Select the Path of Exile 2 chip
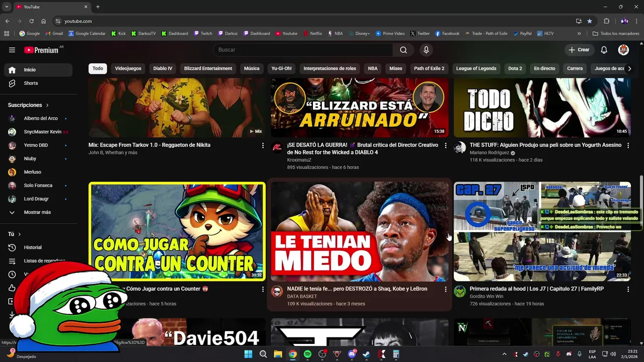The height and width of the screenshot is (362, 644). 429,68
